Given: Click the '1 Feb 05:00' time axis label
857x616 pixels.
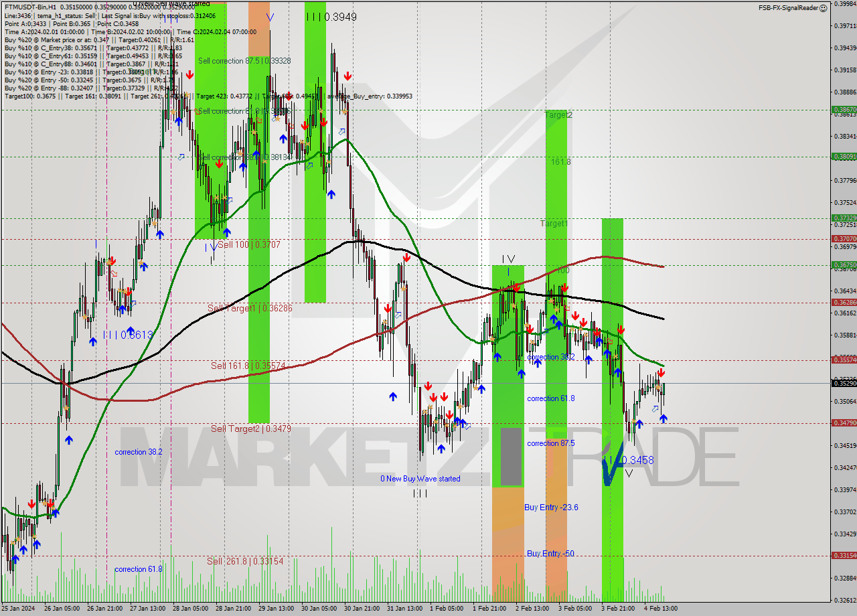Looking at the screenshot, I should (x=447, y=609).
